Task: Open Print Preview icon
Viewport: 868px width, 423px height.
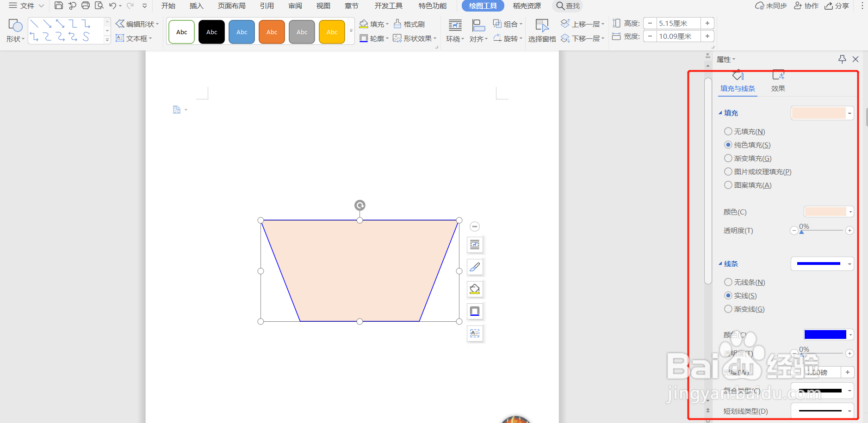Action: point(99,6)
